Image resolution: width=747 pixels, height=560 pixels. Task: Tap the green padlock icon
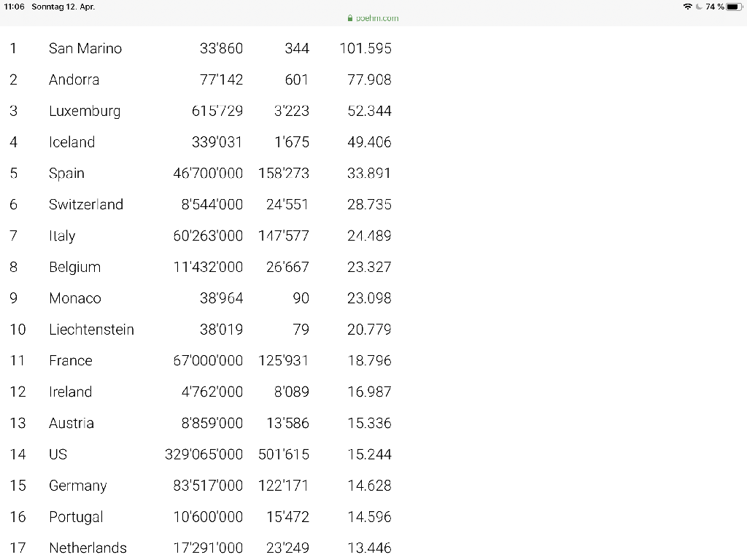point(350,18)
